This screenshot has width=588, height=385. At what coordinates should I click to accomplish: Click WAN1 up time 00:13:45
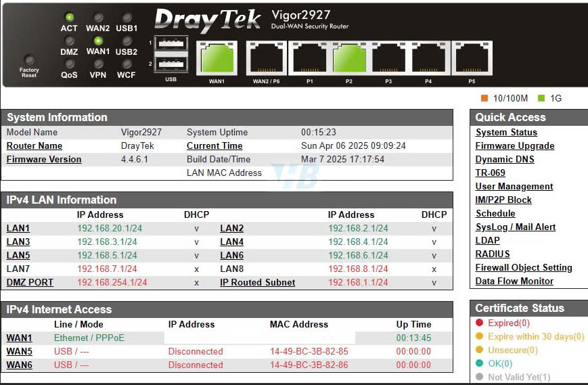(x=413, y=338)
